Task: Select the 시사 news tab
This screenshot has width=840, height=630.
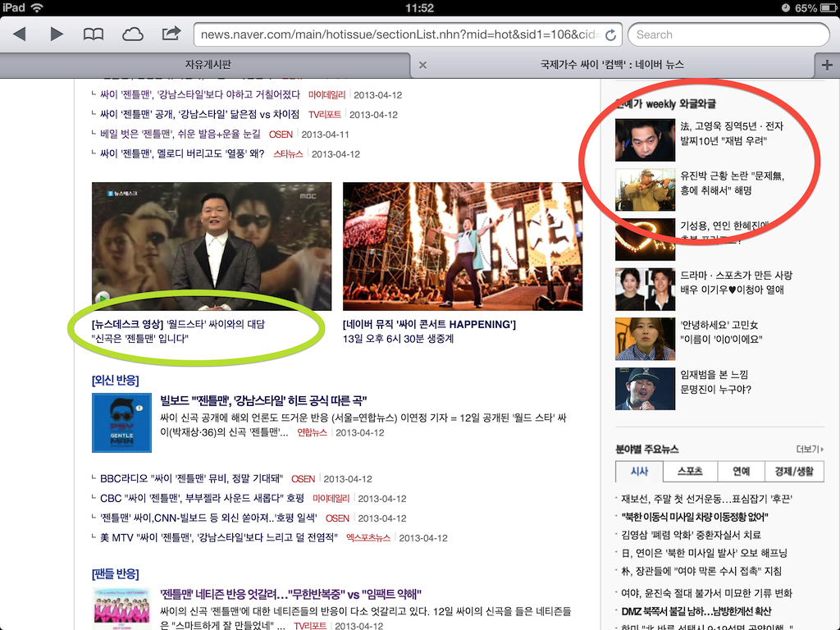Action: pyautogui.click(x=639, y=472)
